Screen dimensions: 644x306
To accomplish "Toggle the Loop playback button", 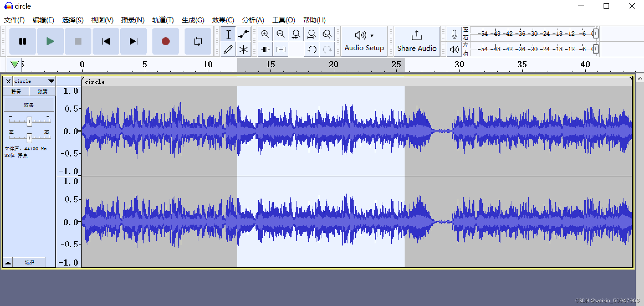I will pos(198,41).
